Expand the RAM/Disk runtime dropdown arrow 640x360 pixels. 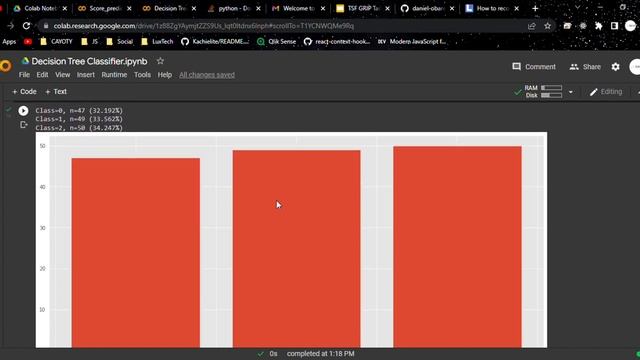[571, 92]
